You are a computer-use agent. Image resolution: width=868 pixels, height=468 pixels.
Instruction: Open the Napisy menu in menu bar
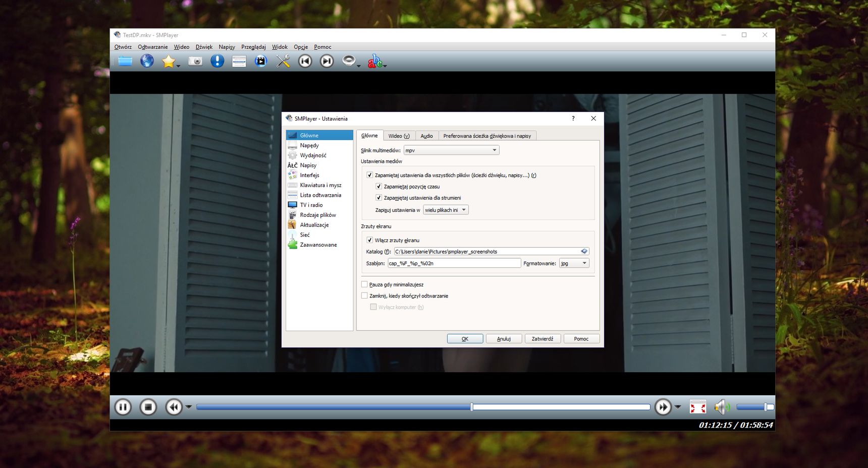click(227, 47)
